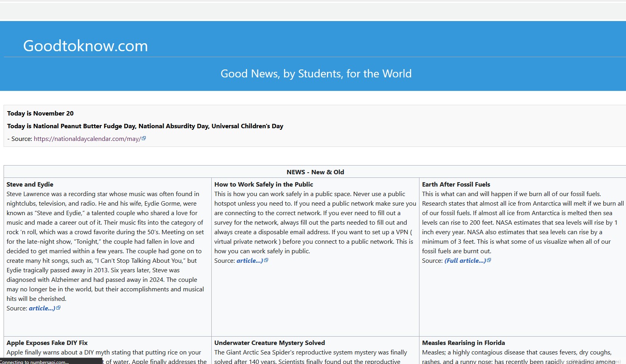Viewport: 626px width, 364px height.
Task: Click the Connecting to numbersapi.com status text
Action: coord(34,362)
